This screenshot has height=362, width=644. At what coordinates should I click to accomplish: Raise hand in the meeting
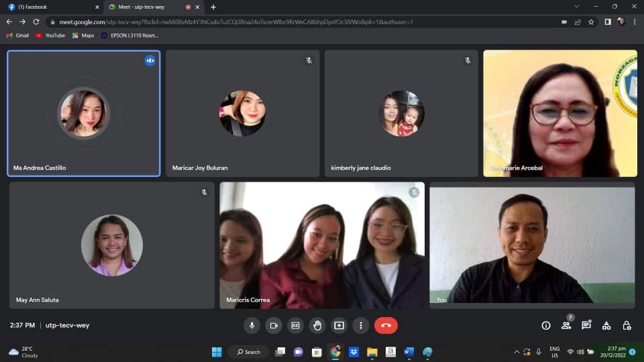[x=317, y=326]
